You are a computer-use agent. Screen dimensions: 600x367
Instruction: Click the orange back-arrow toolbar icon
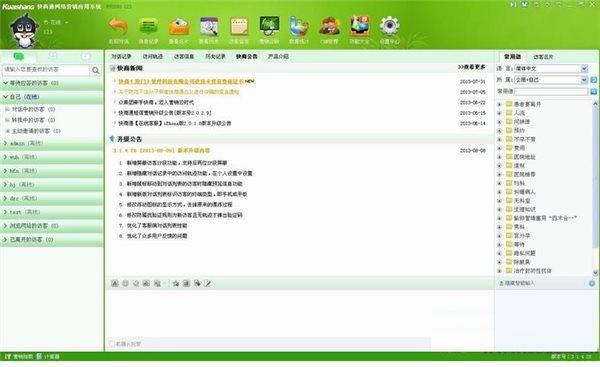coord(119,26)
